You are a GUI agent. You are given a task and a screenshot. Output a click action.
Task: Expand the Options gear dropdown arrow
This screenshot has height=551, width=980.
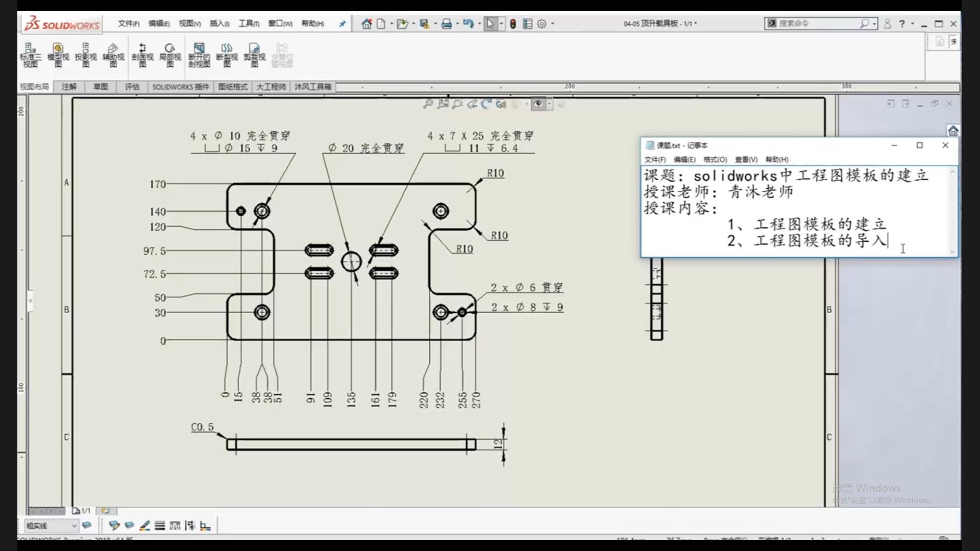point(553,23)
